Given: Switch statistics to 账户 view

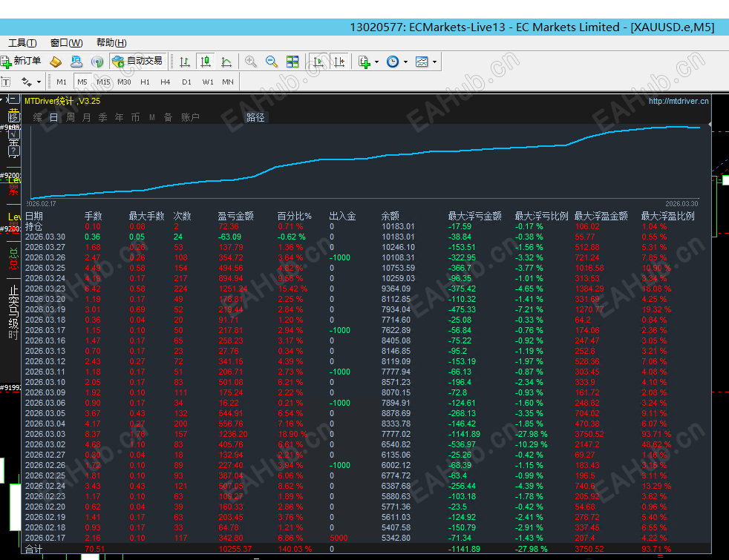Looking at the screenshot, I should tap(190, 117).
